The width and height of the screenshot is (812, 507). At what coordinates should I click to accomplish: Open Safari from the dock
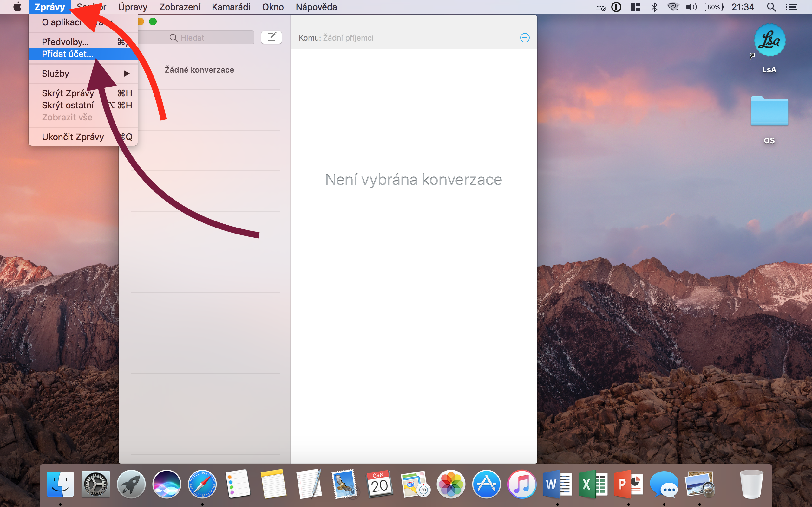coord(202,484)
